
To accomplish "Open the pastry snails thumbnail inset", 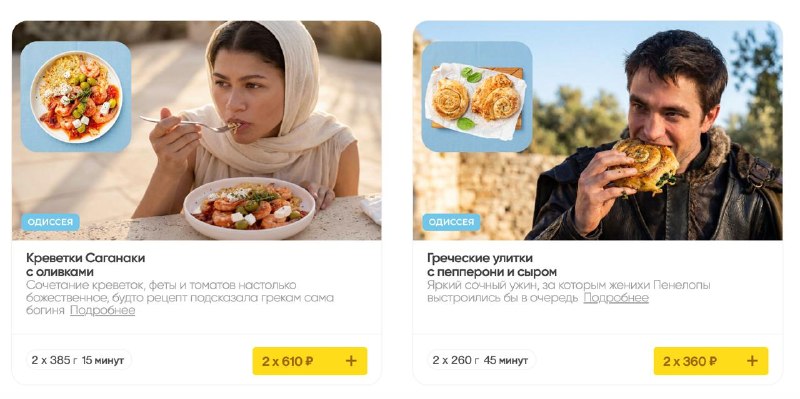I will pos(477,96).
